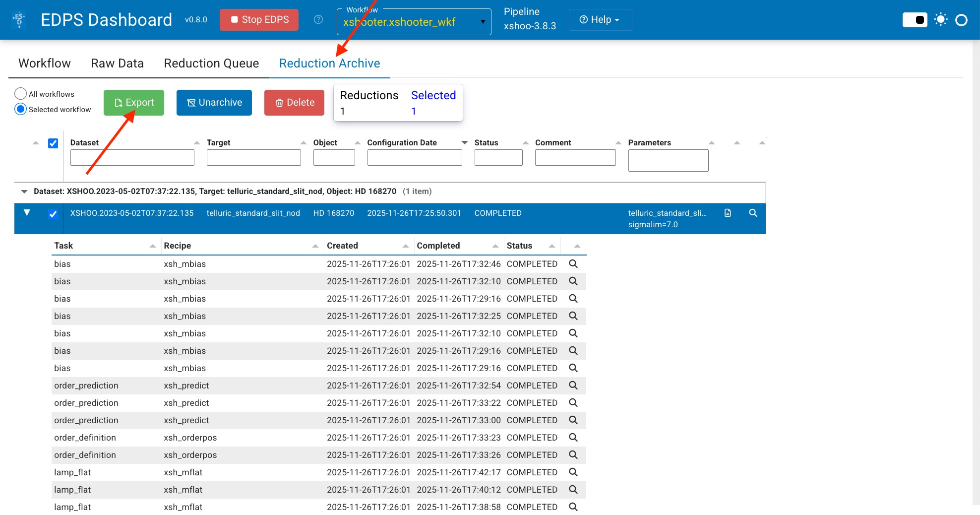Viewport: 980px width, 515px height.
Task: Deselect the XSHOO.2023-05-02T07:37:22.135 reduction checkbox
Action: tap(53, 214)
